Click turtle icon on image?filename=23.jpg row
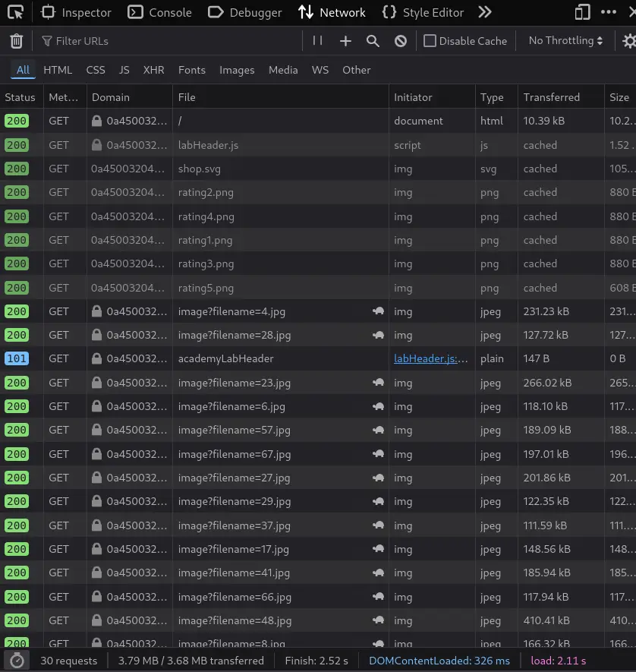The image size is (636, 672). coord(378,382)
